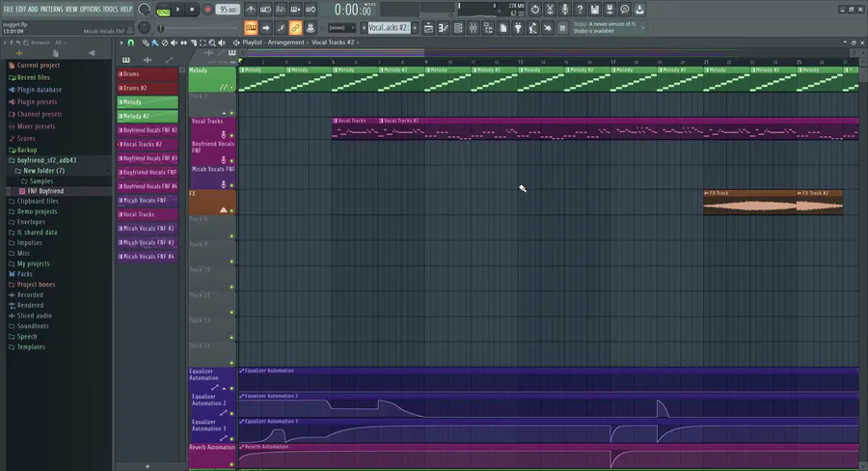Open the help question mark icon
The image size is (868, 471).
point(580,10)
